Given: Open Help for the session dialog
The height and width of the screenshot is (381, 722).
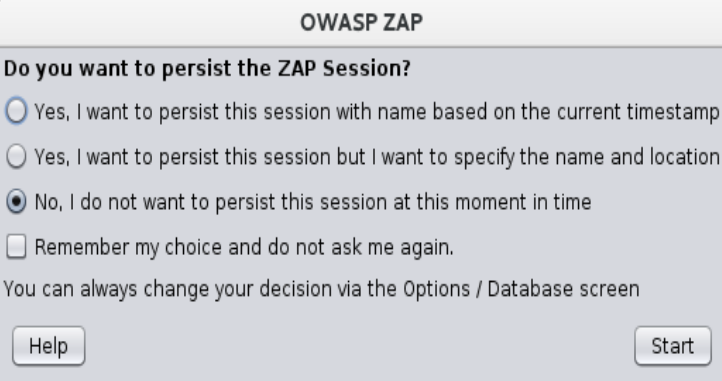Looking at the screenshot, I should point(48,346).
